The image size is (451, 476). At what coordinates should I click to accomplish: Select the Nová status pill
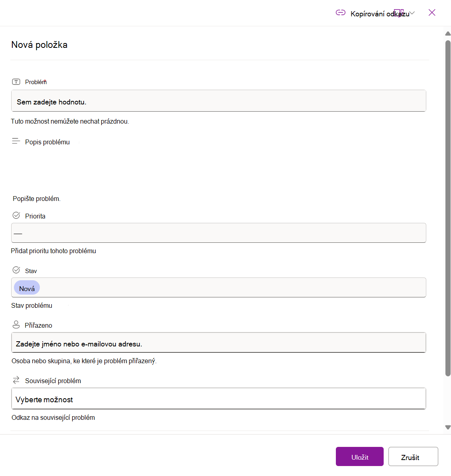pyautogui.click(x=27, y=288)
